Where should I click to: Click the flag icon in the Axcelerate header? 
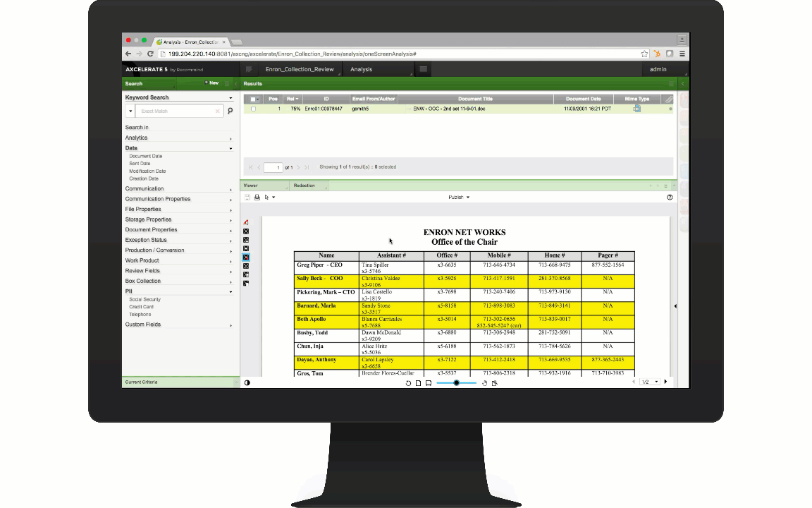pos(249,69)
